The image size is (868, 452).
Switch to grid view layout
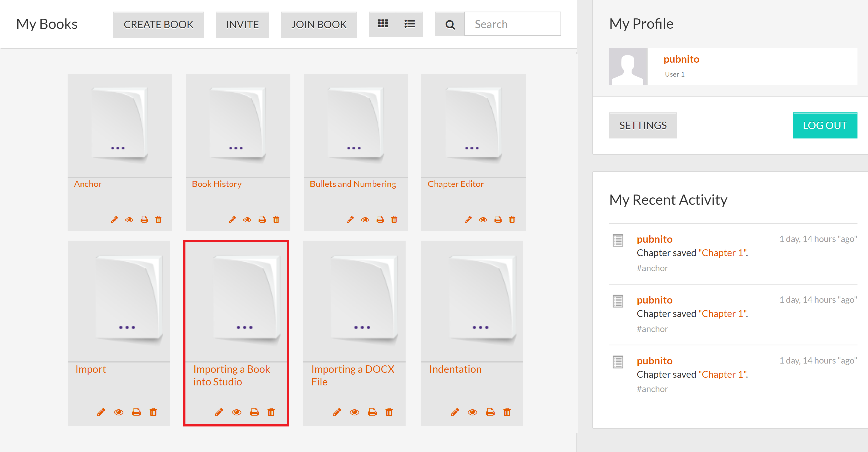click(383, 24)
